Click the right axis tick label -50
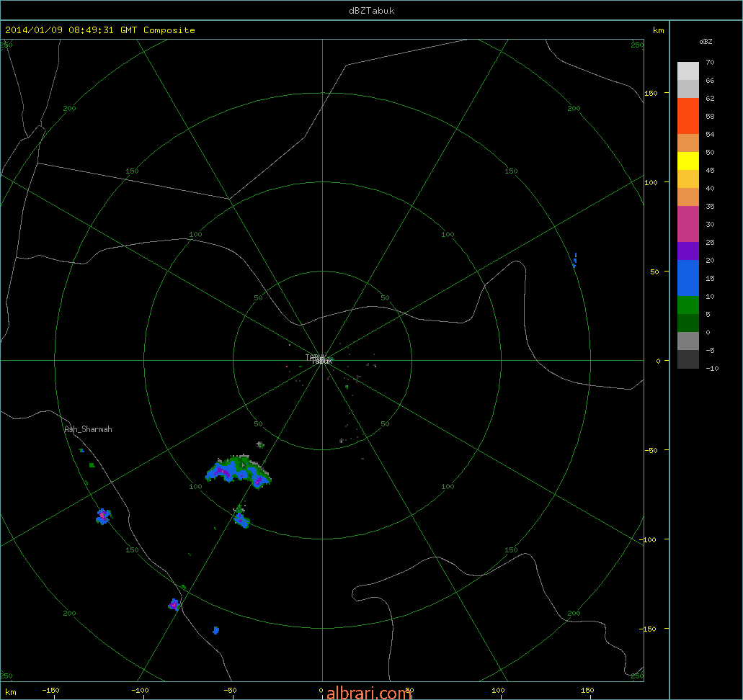The height and width of the screenshot is (700, 743). [x=651, y=450]
